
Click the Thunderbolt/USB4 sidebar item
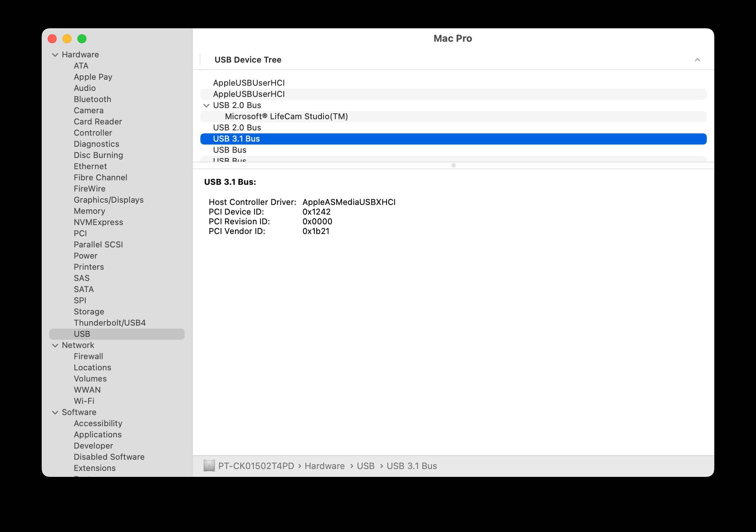click(110, 322)
